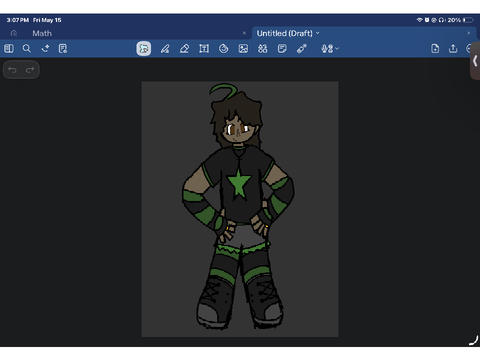This screenshot has width=480, height=360.
Task: Tap the bottom-right page corner curl
Action: (473, 340)
